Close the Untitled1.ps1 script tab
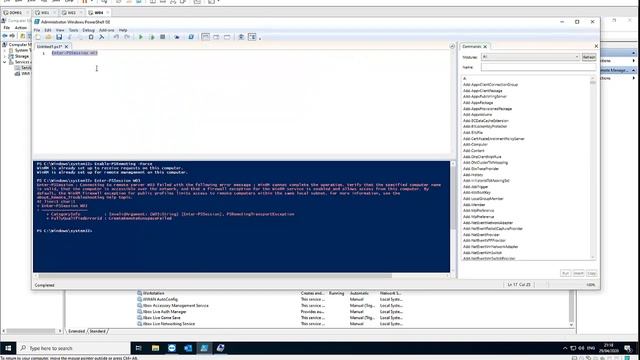Image resolution: width=640 pixels, height=360 pixels. (67, 47)
